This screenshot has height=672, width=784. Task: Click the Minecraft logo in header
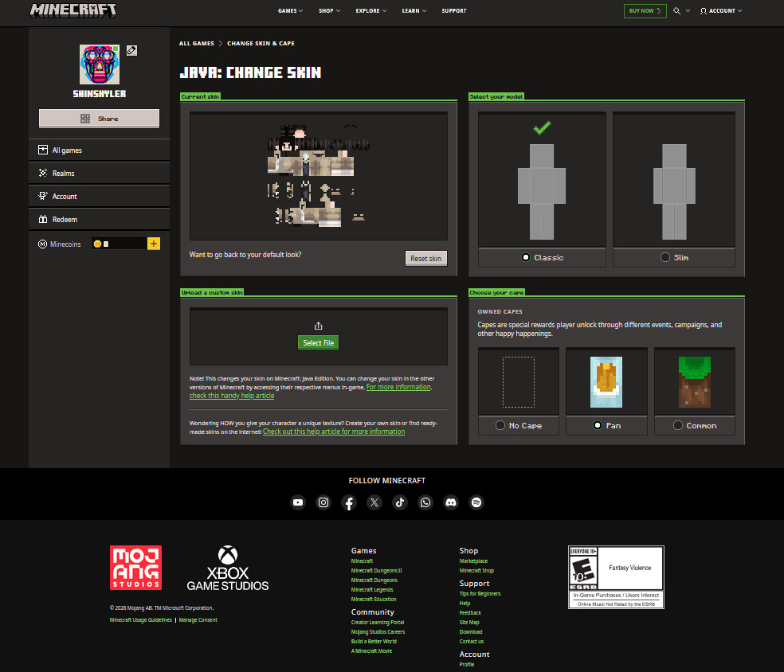coord(73,10)
